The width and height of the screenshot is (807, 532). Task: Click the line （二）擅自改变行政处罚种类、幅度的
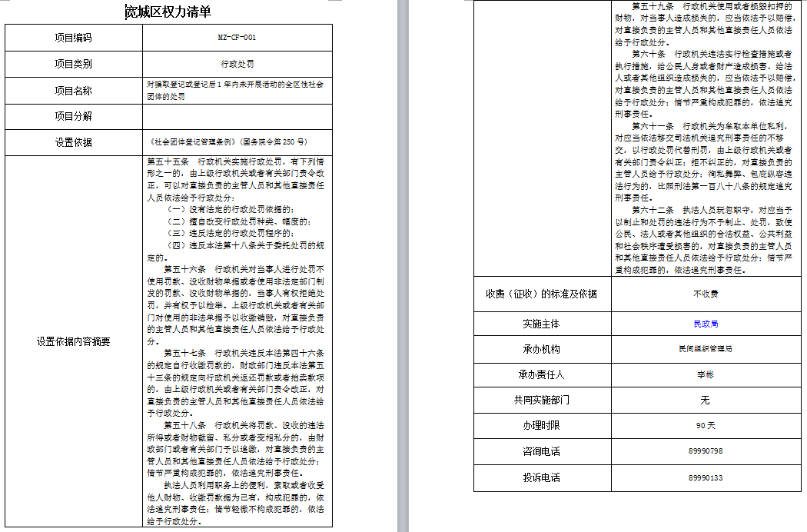[239, 221]
